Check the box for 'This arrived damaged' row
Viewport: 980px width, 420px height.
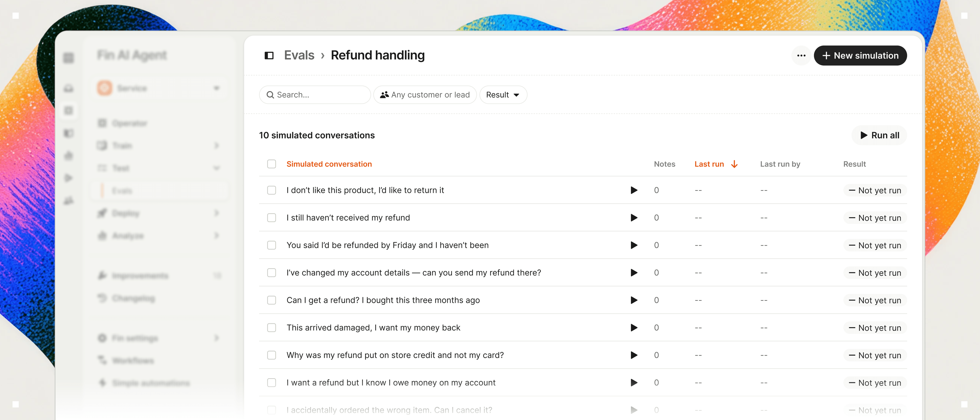point(272,328)
